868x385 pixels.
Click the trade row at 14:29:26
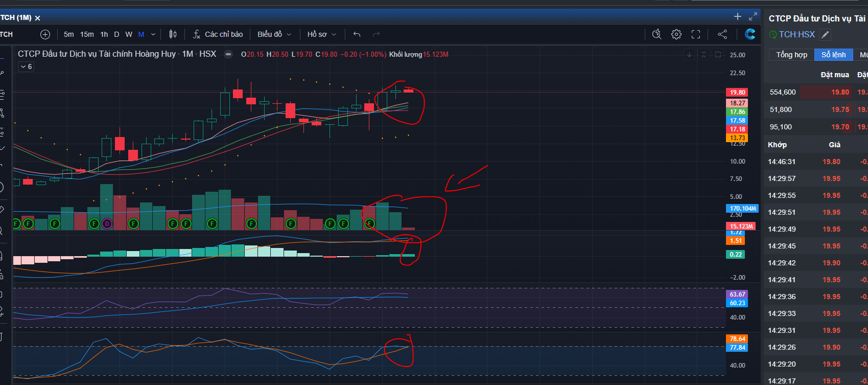click(x=816, y=347)
